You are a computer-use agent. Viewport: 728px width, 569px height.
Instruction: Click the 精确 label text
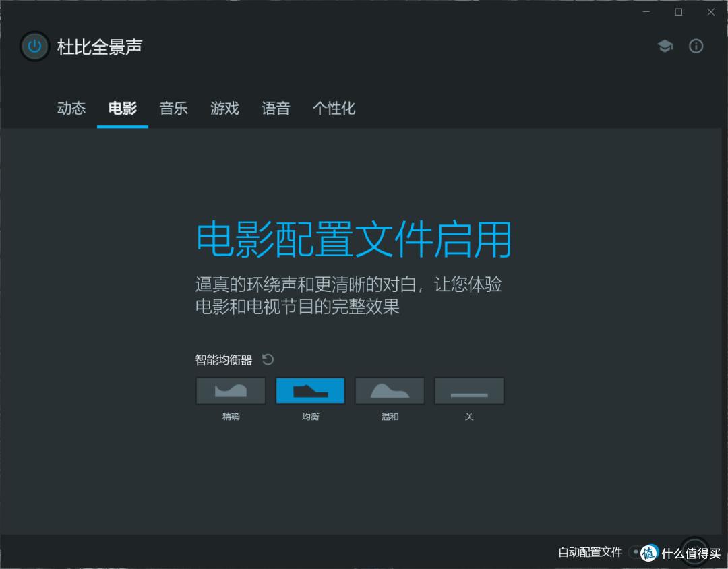(231, 416)
